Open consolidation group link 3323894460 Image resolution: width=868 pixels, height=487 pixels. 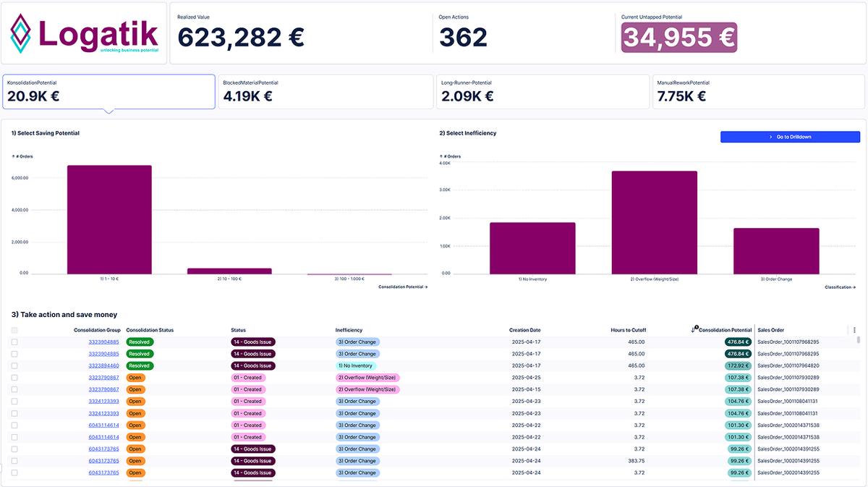pos(103,366)
